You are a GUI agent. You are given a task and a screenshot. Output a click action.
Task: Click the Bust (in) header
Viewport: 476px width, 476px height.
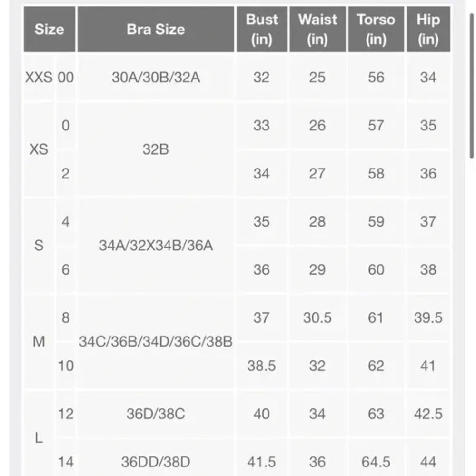[x=262, y=29]
